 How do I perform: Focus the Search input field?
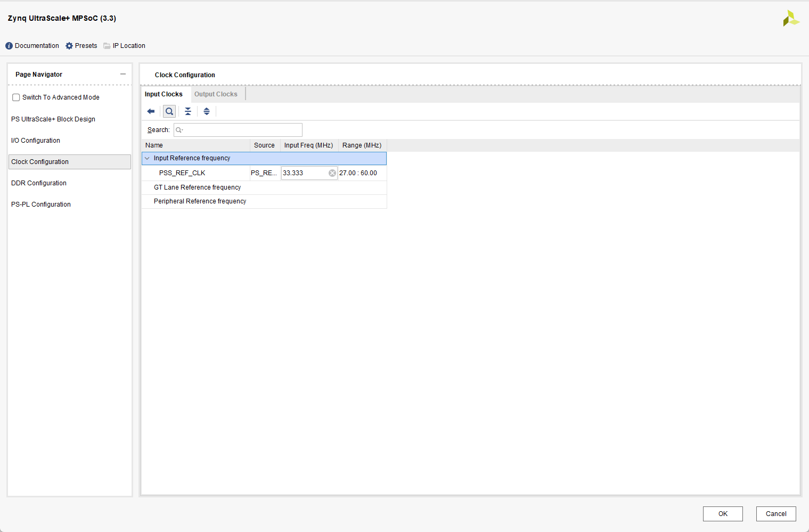pyautogui.click(x=238, y=130)
